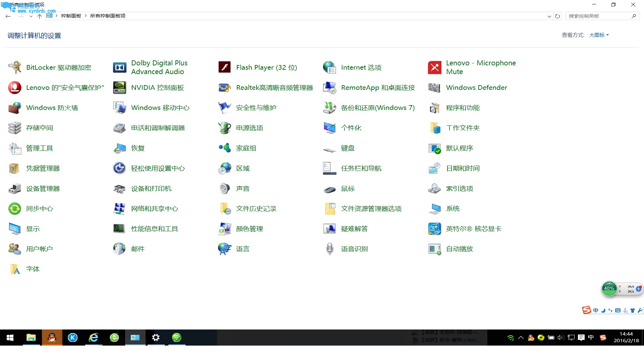Open 英特尔 核芯显卡 icon
The height and width of the screenshot is (362, 644).
coord(435,229)
